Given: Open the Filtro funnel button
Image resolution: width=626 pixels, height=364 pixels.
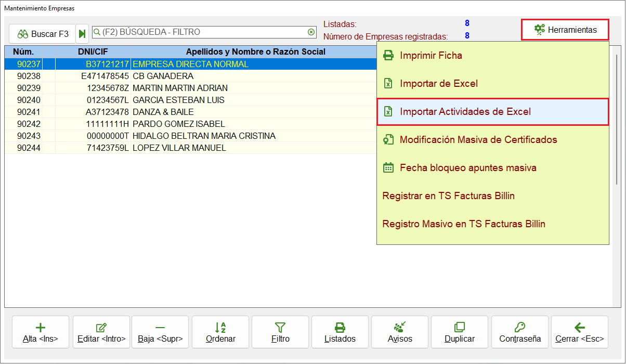Looking at the screenshot, I should (280, 332).
